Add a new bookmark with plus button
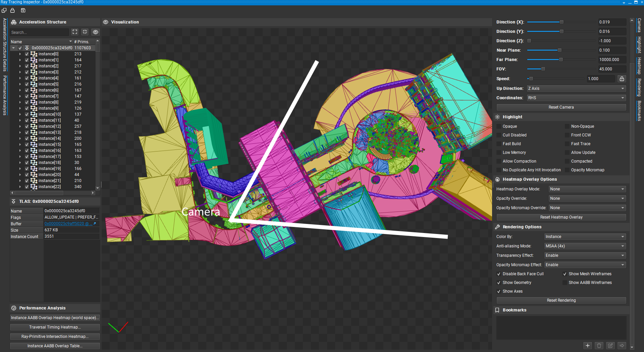This screenshot has height=352, width=644. click(588, 345)
